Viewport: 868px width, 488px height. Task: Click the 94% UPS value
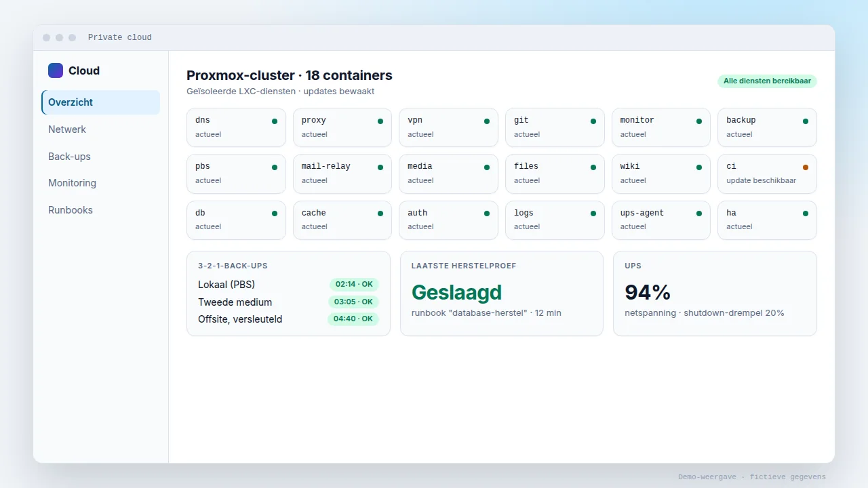[648, 292]
